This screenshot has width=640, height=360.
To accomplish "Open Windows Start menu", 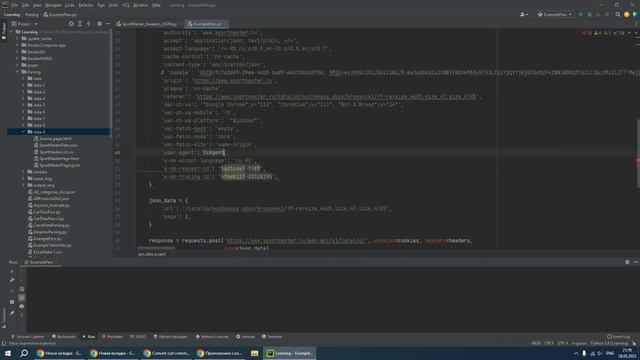I will click(x=8, y=353).
